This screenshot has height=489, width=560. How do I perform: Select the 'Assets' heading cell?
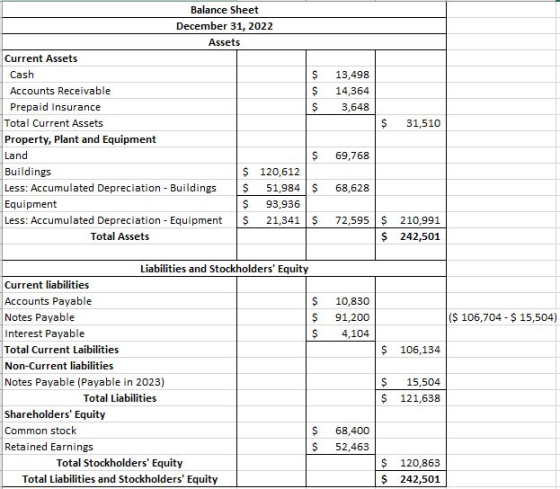pyautogui.click(x=224, y=42)
